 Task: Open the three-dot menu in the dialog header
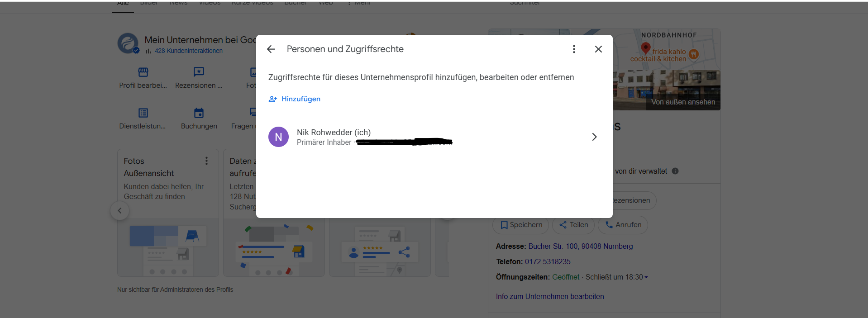point(574,49)
